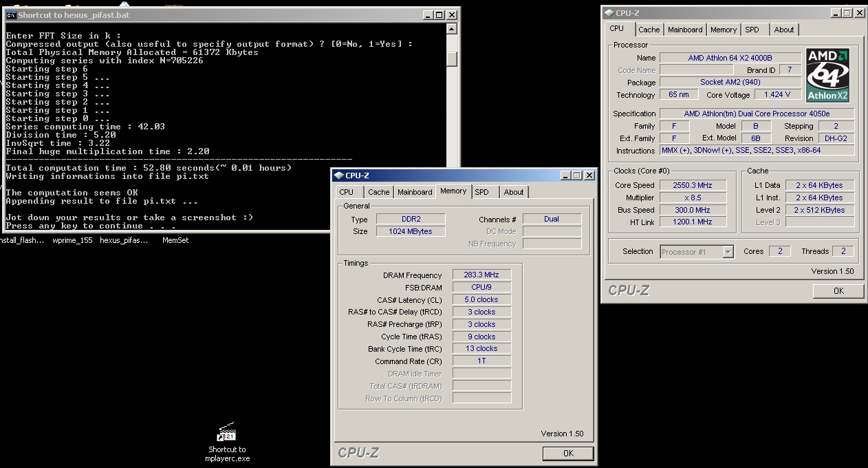The height and width of the screenshot is (468, 868).
Task: Click the Revision value DH-G2
Action: 836,138
